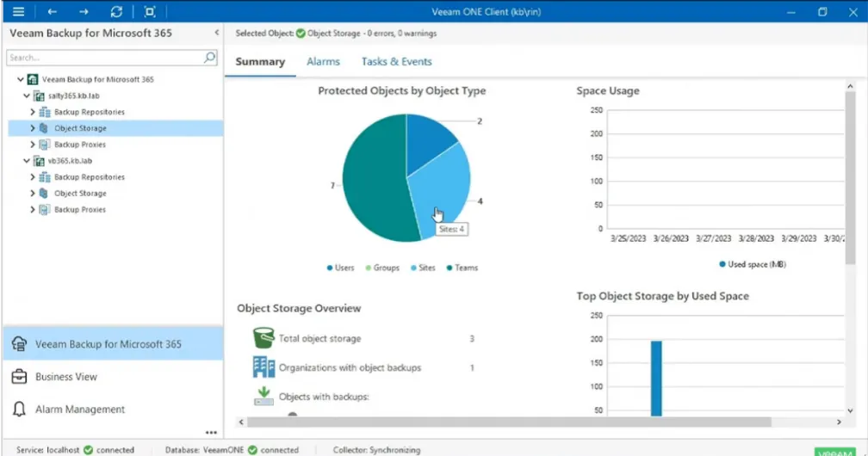Click the forward navigation arrow

[x=84, y=12]
